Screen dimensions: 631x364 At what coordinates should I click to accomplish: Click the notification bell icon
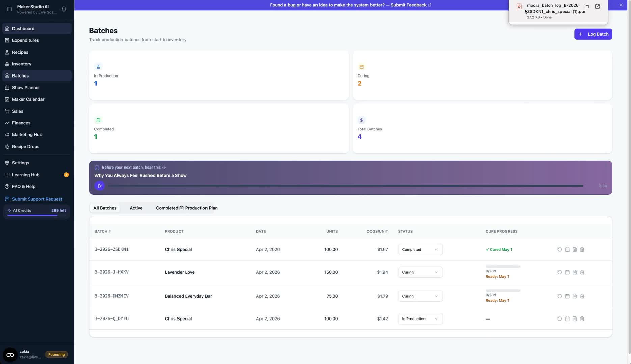64,9
